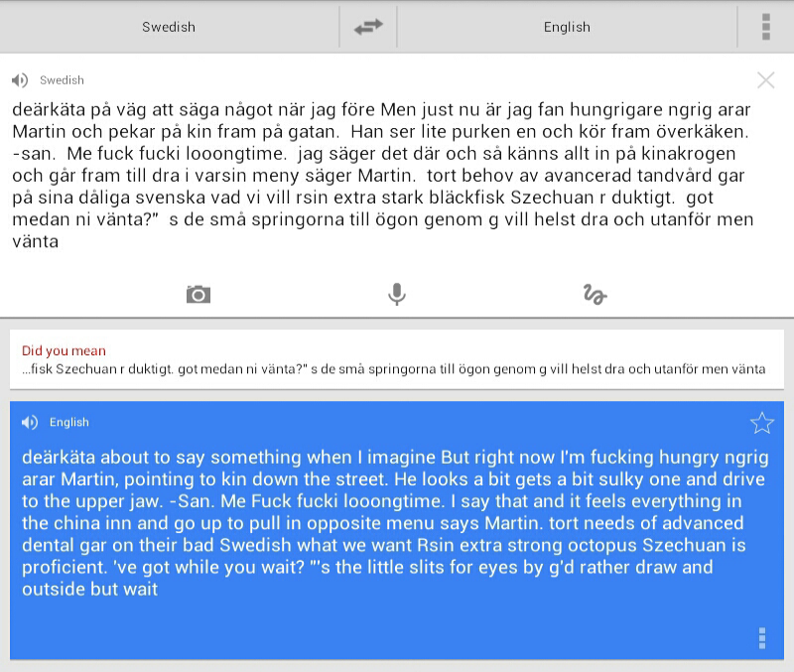The width and height of the screenshot is (794, 672).
Task: Click the 'Did you mean' label
Action: (x=64, y=350)
